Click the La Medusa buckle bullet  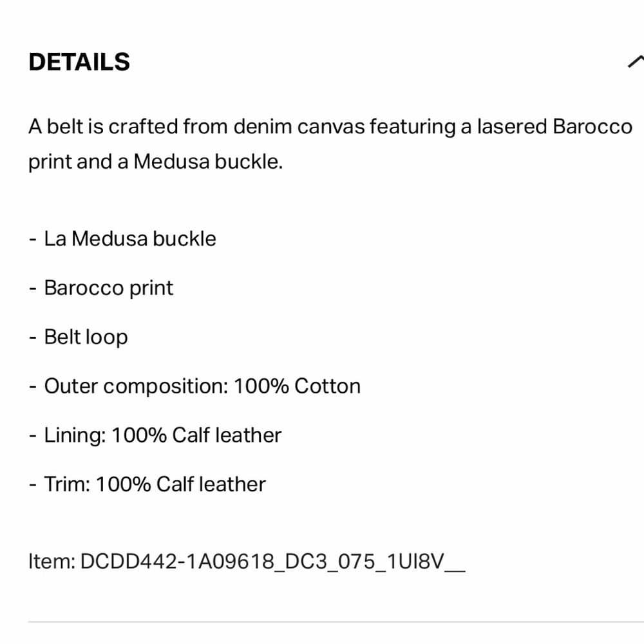[122, 239]
